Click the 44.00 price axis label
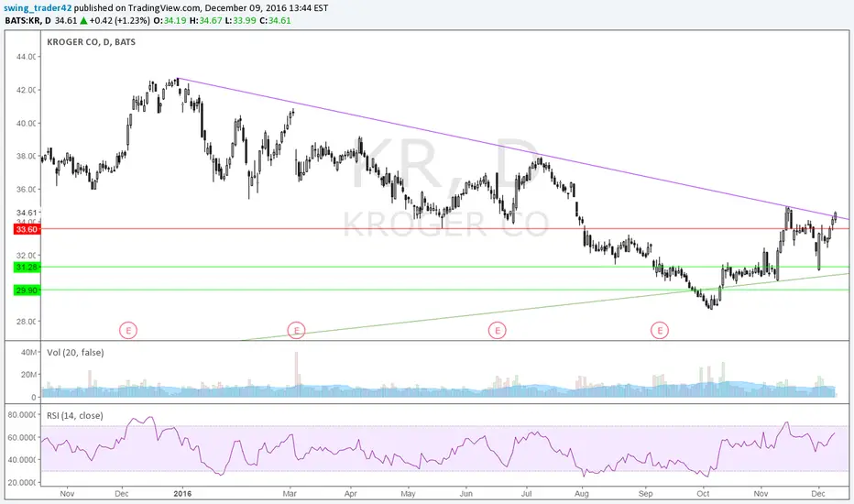This screenshot has height=504, width=854. 27,57
